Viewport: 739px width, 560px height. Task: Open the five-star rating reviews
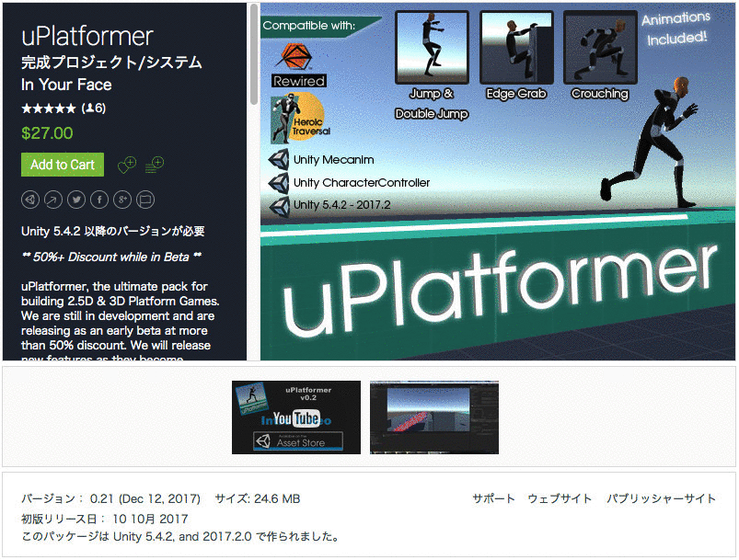pos(64,109)
